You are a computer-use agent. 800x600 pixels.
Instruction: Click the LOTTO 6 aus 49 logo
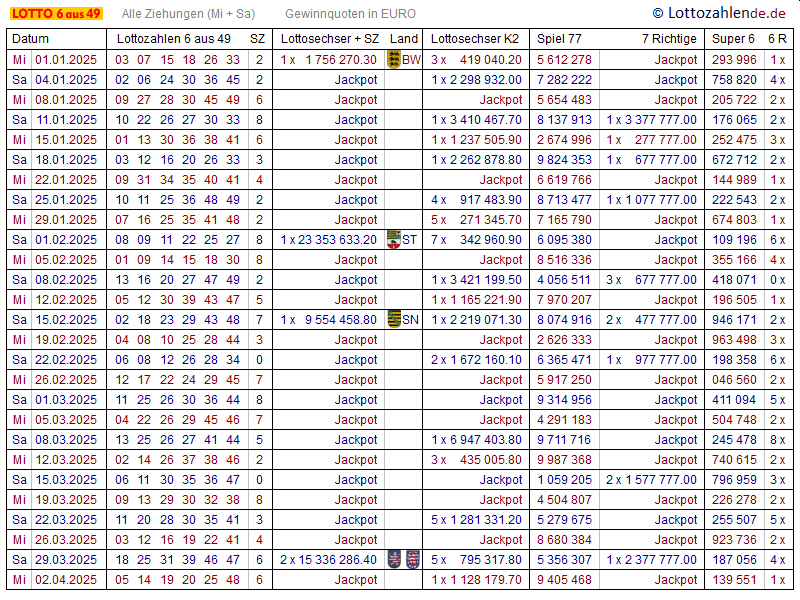pos(55,14)
